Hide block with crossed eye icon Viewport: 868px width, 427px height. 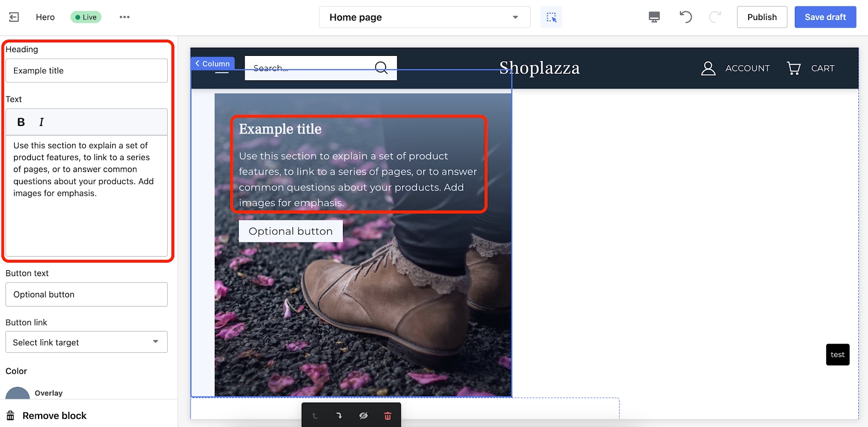point(363,416)
